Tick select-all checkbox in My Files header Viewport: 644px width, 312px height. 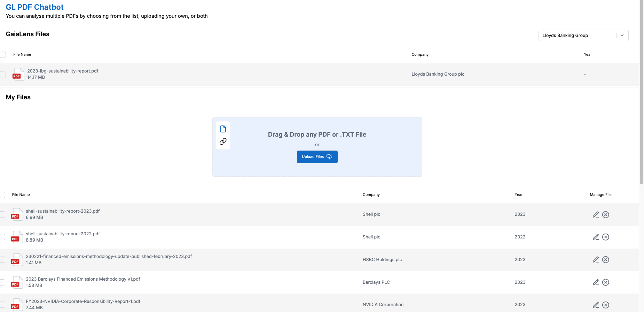coord(2,195)
